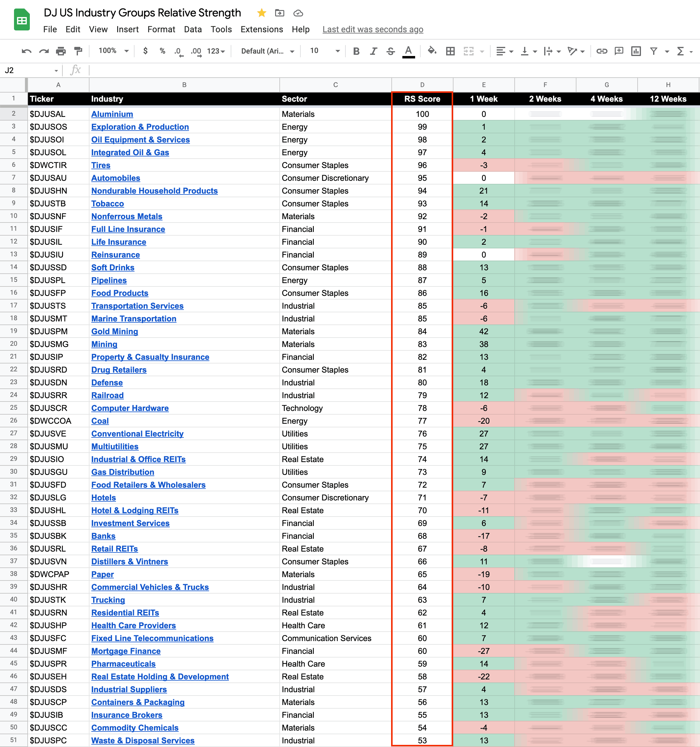Open the Last edit was seconds ago history

[373, 29]
